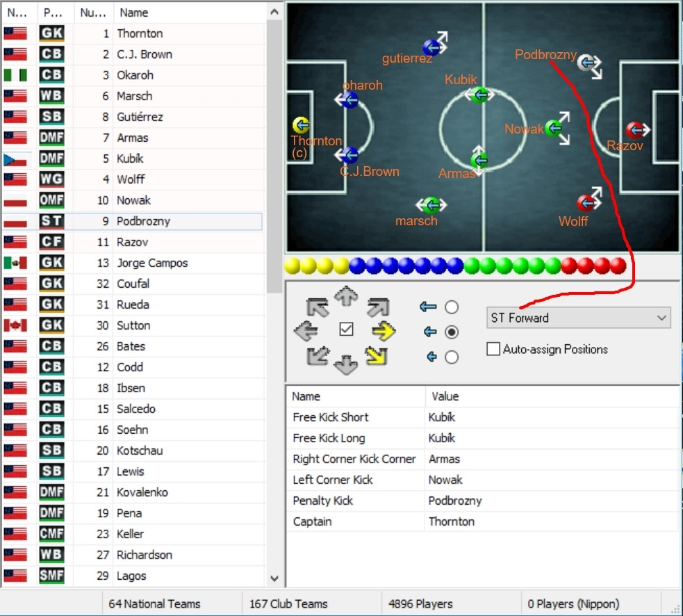This screenshot has height=616, width=683.
Task: Click the first green ball in position strip
Action: coord(472,266)
